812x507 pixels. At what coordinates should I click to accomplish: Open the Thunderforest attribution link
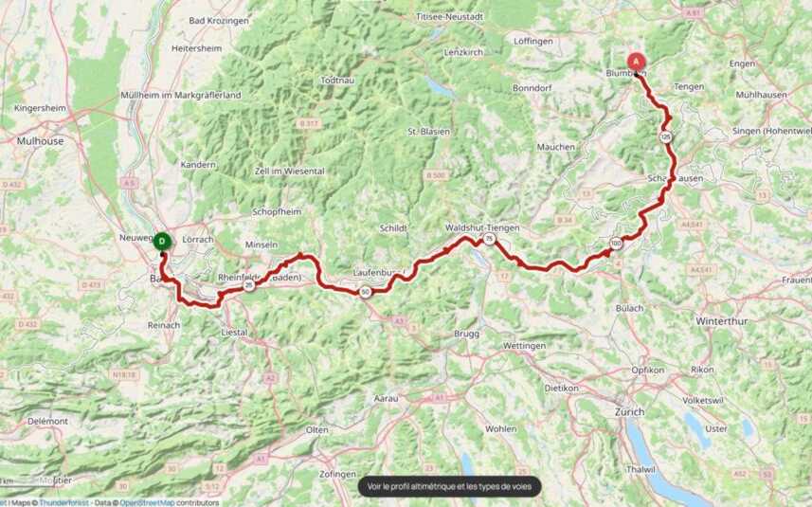[x=63, y=503]
